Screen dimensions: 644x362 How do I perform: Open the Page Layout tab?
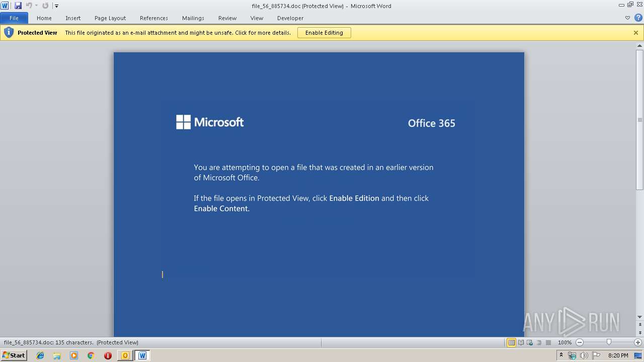pos(110,18)
